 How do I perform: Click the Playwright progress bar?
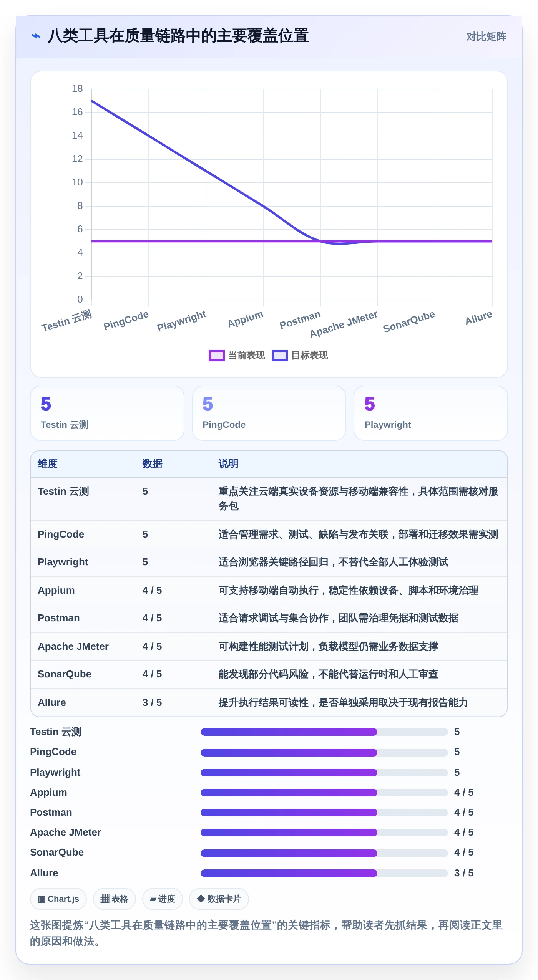click(324, 773)
